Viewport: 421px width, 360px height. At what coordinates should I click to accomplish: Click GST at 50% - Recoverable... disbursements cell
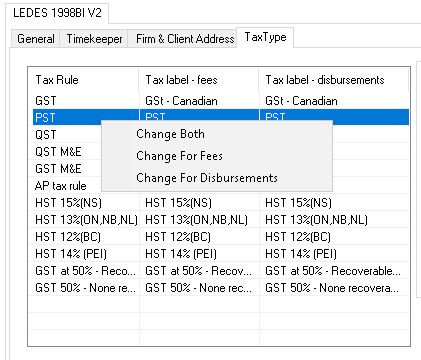tap(333, 271)
